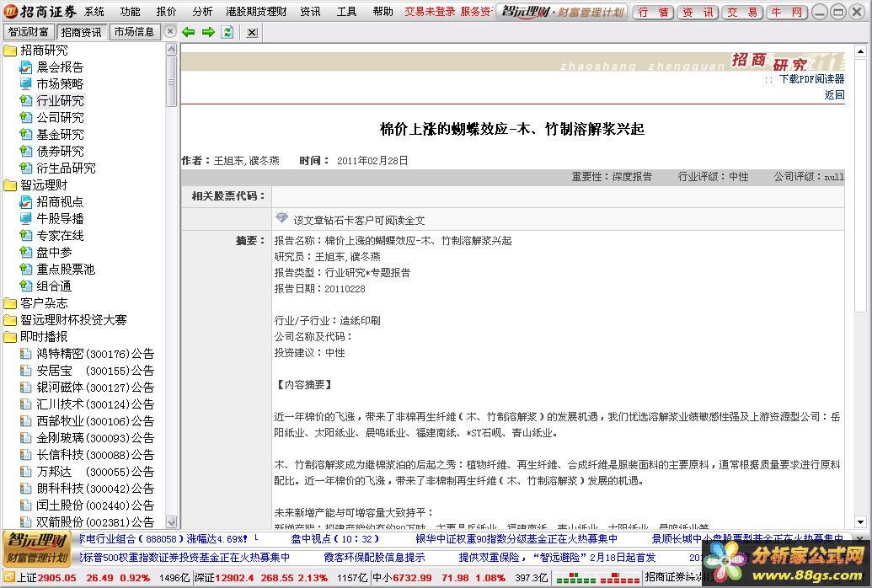
Task: Open 金刚玻璃(300093)公告 entry
Action: click(95, 438)
